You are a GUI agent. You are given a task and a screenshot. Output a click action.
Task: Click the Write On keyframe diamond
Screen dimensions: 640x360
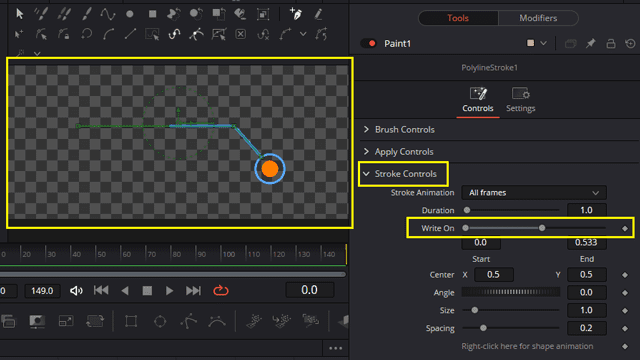tap(625, 229)
